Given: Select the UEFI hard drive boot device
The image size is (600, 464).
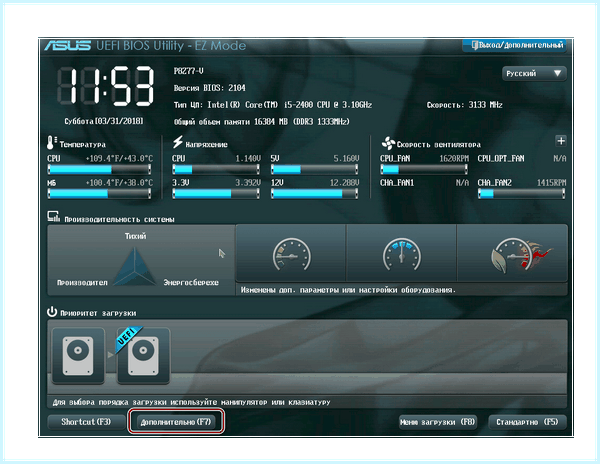Looking at the screenshot, I should [143, 356].
